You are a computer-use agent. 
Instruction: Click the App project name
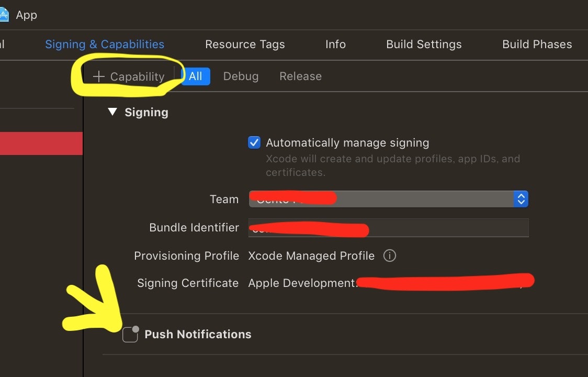tap(26, 15)
